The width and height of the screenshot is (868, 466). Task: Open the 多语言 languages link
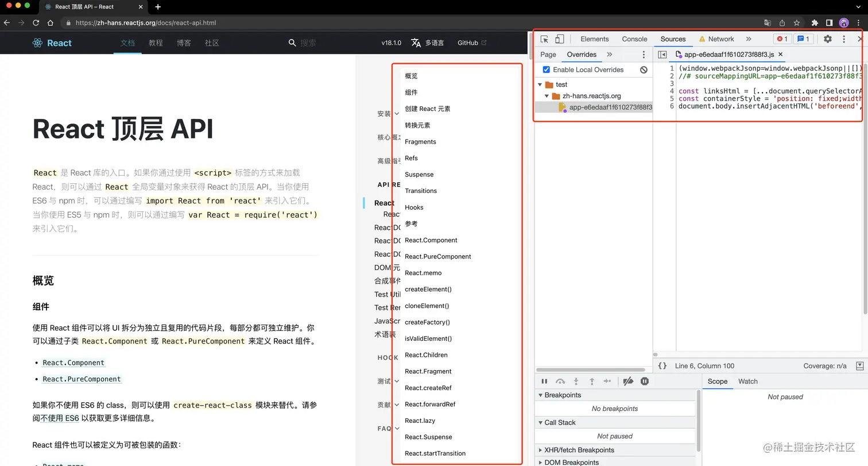coord(428,43)
